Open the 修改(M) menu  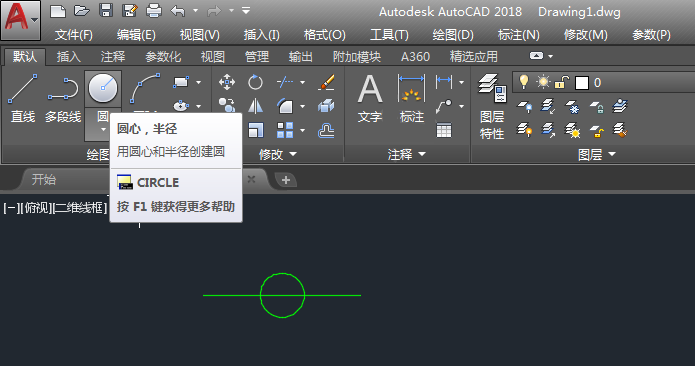tap(585, 35)
